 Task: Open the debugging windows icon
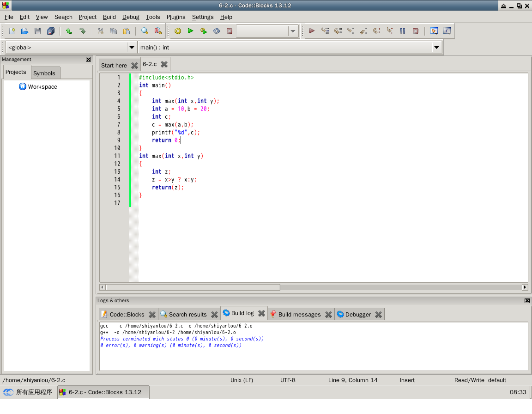pyautogui.click(x=434, y=31)
